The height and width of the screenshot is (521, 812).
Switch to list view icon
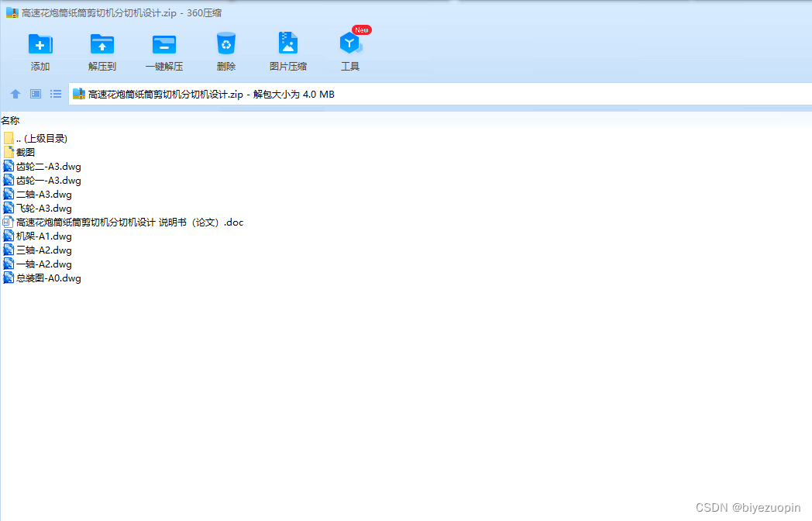pos(56,94)
